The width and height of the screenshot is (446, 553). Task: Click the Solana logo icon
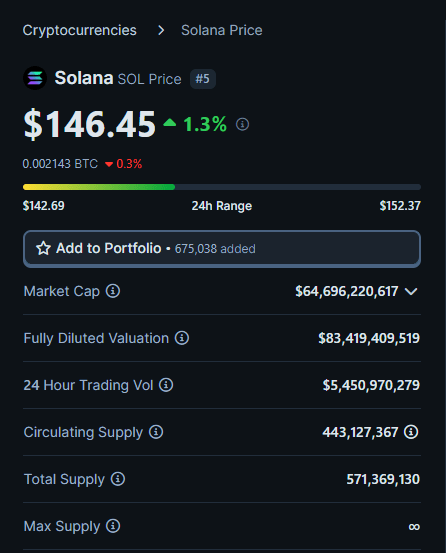coord(35,78)
